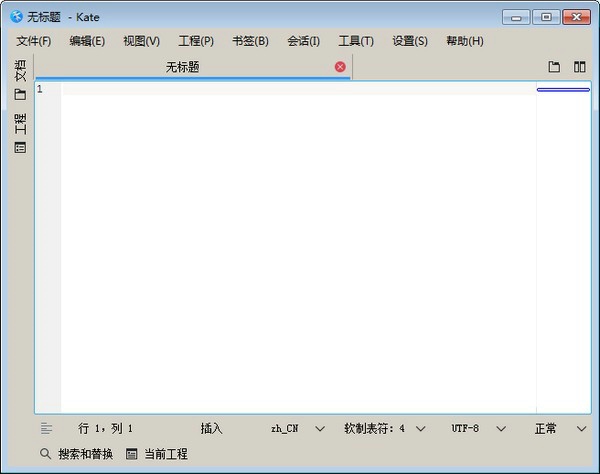Click the minimap scrollbar on the right
This screenshot has width=600, height=474.
click(x=563, y=250)
